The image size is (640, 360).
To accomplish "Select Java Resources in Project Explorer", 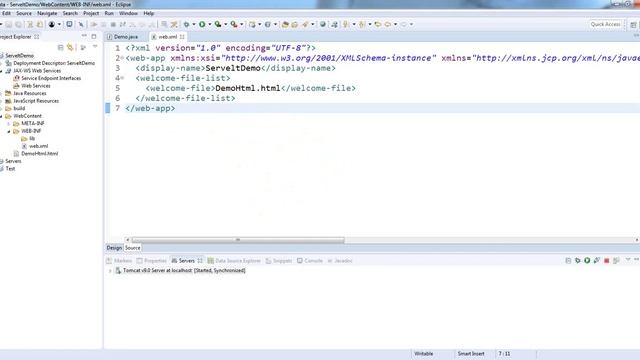I will [29, 93].
